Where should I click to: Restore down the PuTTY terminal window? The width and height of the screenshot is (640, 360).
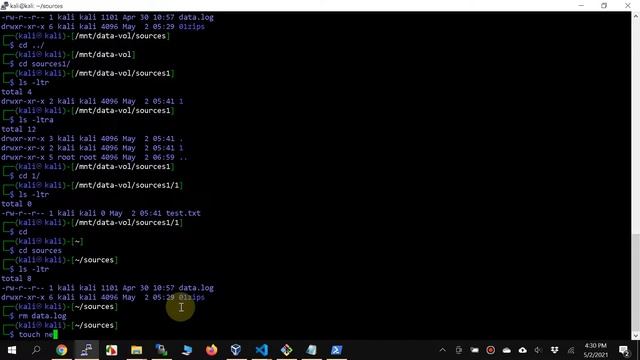point(604,6)
